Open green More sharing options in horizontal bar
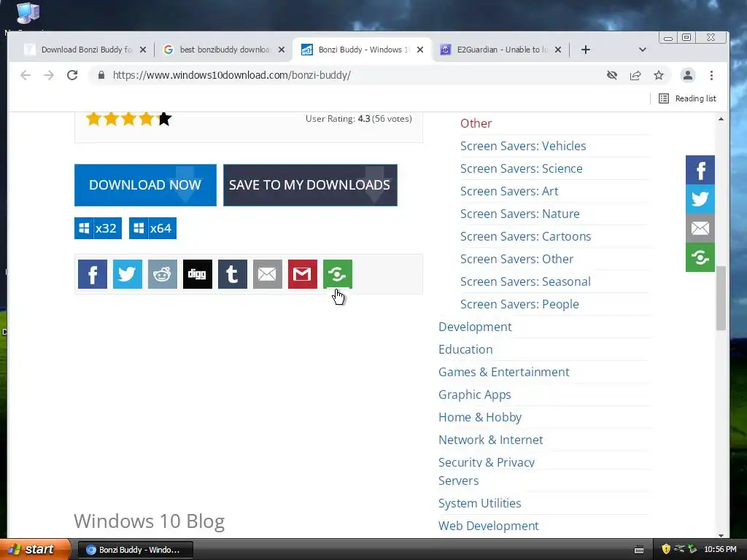This screenshot has height=560, width=747. click(x=337, y=274)
